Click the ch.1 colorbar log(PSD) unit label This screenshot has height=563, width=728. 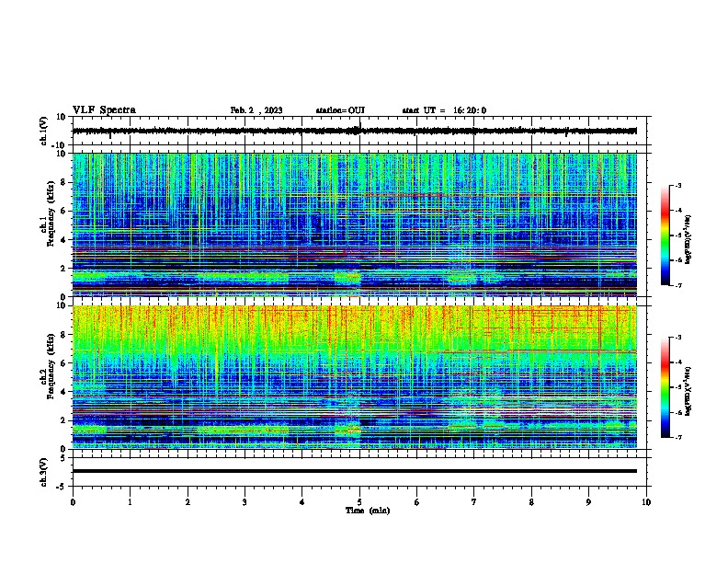point(688,240)
